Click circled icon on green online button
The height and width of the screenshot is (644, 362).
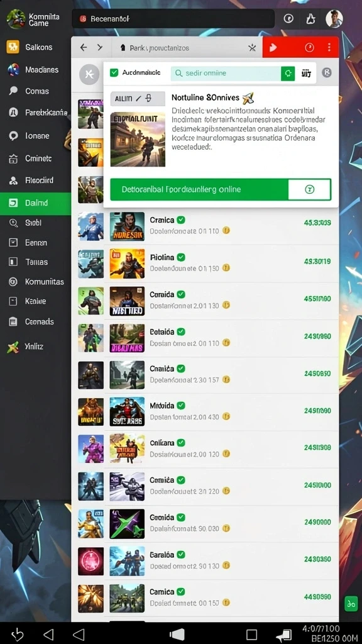point(310,189)
